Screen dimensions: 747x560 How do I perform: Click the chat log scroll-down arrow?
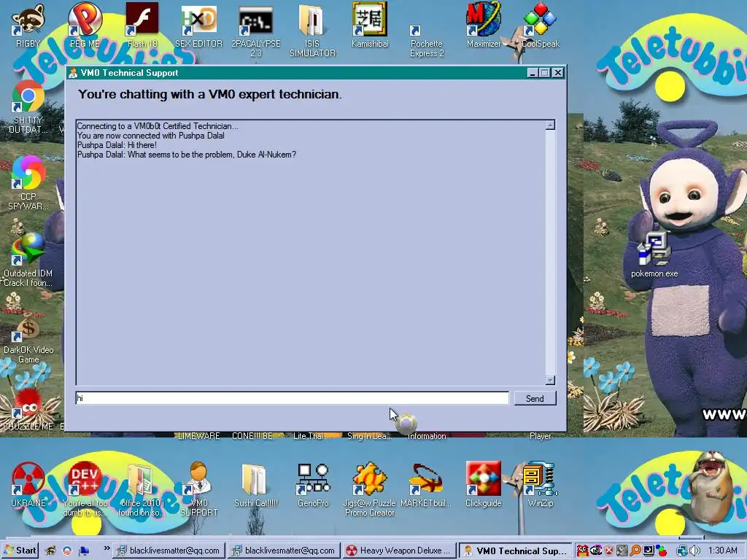pos(550,380)
